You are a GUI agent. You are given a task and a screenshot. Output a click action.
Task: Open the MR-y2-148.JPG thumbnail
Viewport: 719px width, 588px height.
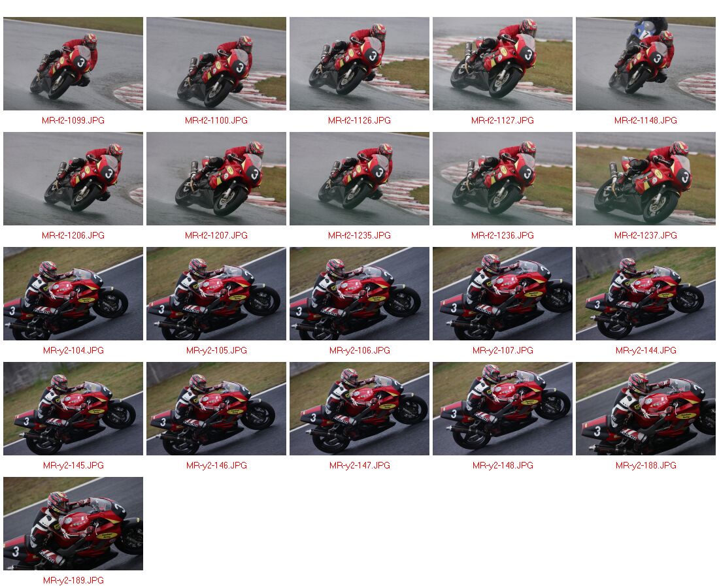point(502,409)
